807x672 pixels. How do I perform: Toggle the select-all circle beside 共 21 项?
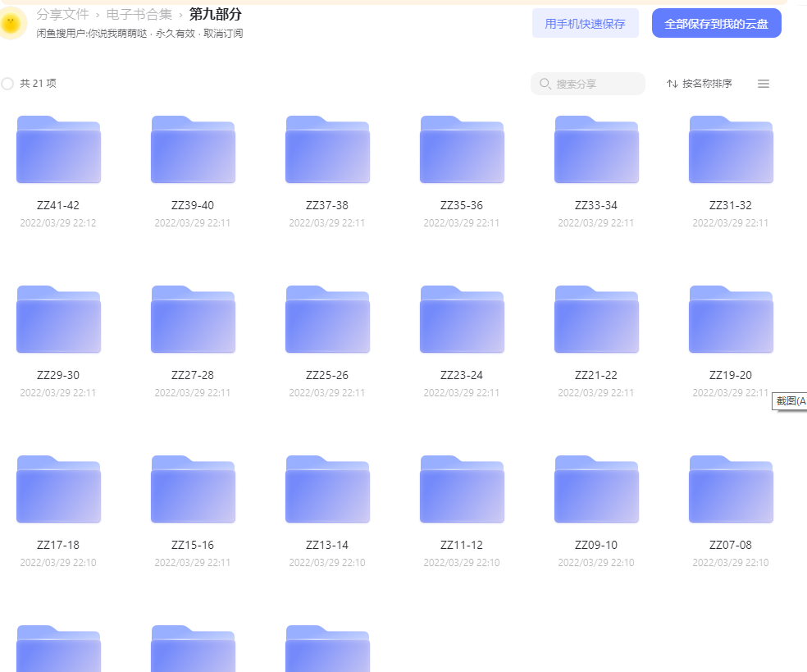point(7,84)
